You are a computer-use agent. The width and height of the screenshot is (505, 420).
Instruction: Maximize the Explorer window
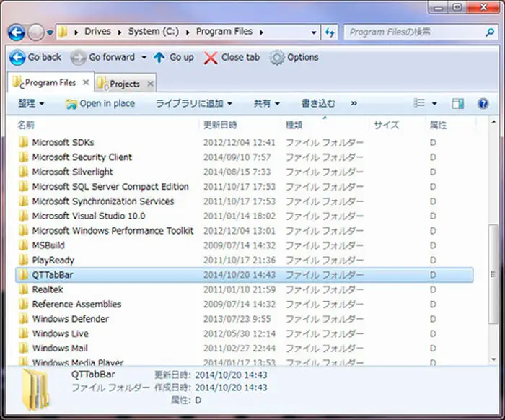(457, 7)
